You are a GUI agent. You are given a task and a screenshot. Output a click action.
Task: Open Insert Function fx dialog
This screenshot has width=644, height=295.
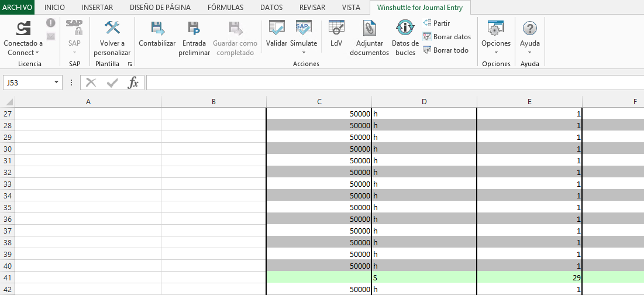tap(133, 83)
